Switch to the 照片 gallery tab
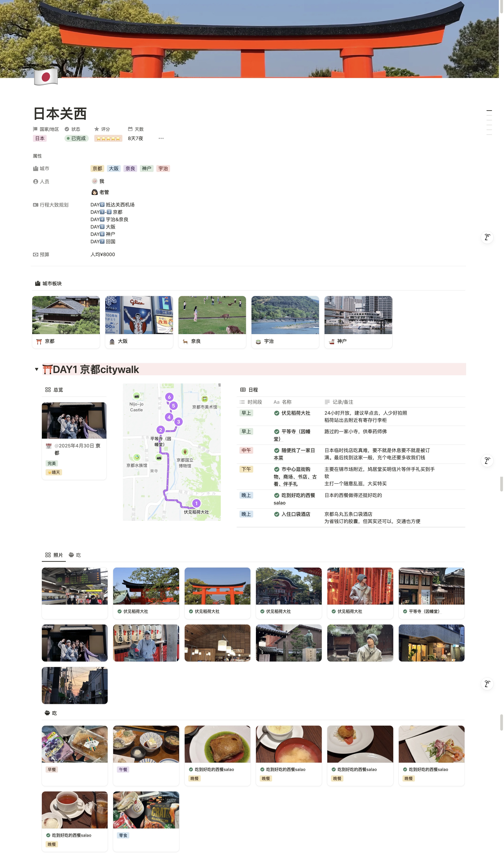The height and width of the screenshot is (865, 504). (x=54, y=555)
